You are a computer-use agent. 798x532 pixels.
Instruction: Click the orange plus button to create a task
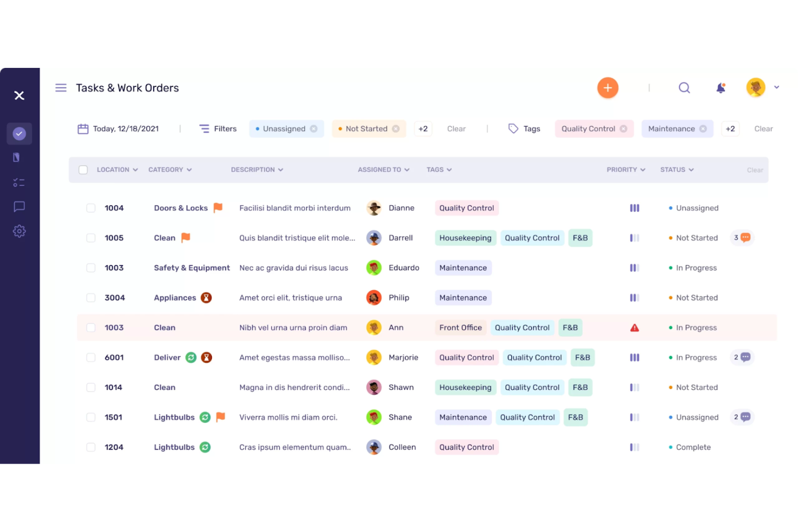[x=608, y=87]
